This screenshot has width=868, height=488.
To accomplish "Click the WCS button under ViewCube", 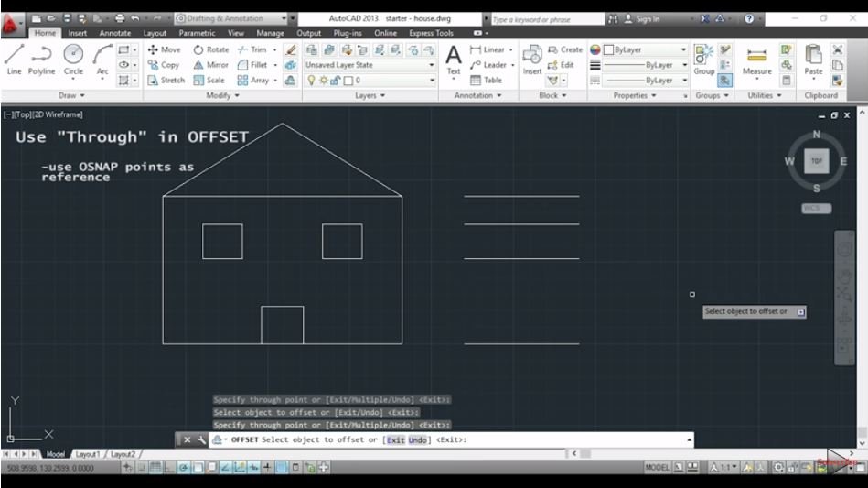I will coord(816,208).
